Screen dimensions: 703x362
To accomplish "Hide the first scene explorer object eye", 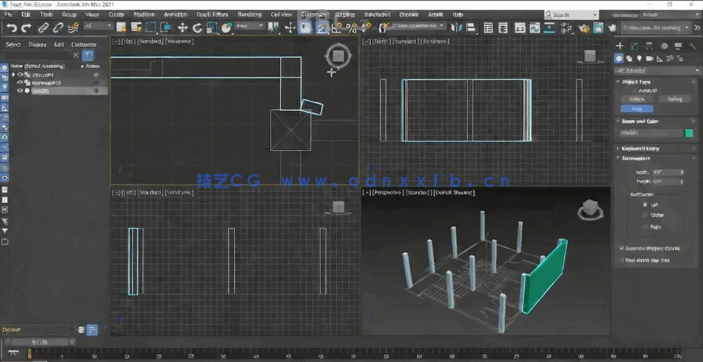I will [x=20, y=75].
